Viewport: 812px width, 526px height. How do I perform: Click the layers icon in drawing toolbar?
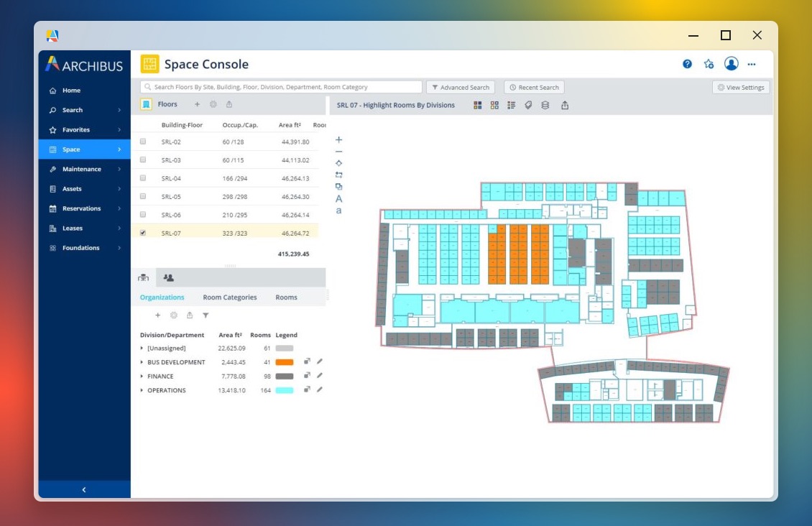pos(545,106)
